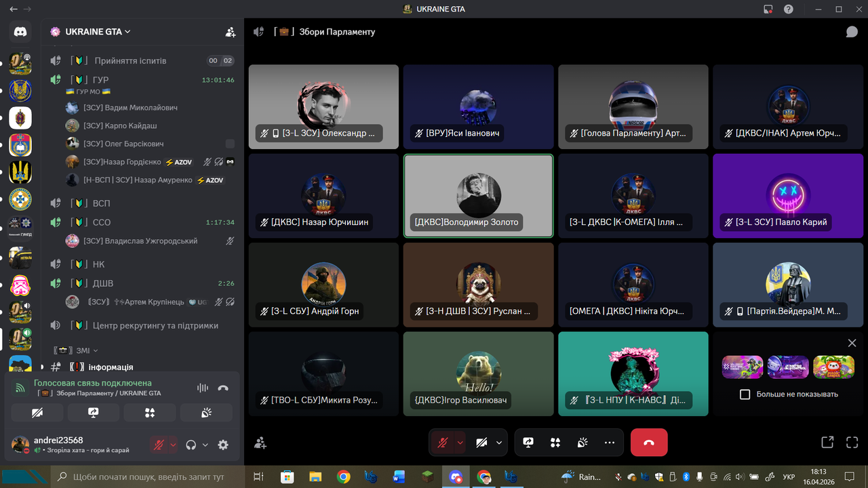Show chat for Збори Парламенту voice channel
Screen dimensions: 868x488
[852, 32]
